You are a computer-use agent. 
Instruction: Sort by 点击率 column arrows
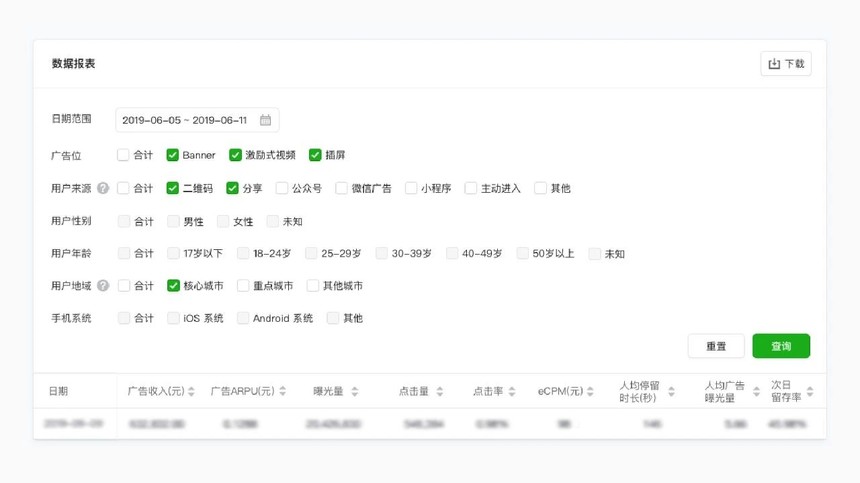(x=512, y=391)
